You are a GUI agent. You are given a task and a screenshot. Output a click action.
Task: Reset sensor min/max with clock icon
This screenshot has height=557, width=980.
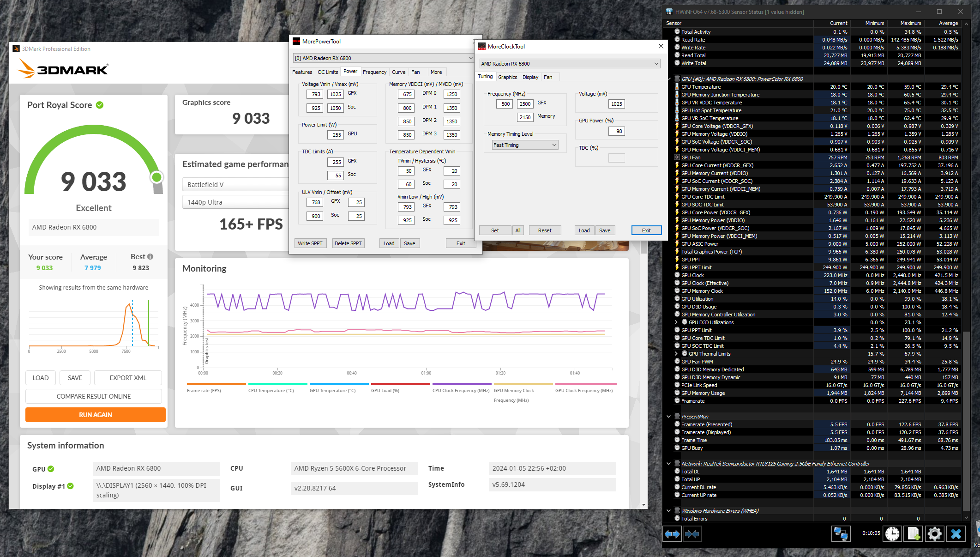point(892,534)
